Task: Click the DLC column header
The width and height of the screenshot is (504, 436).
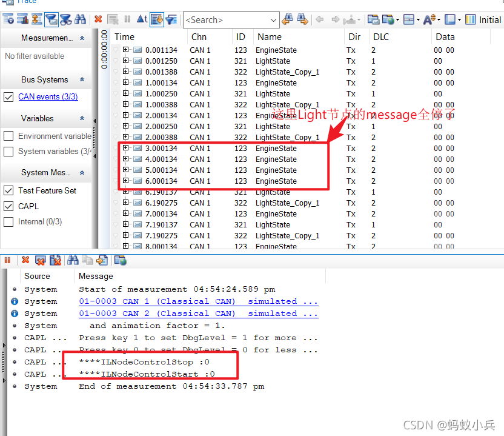Action: point(400,36)
